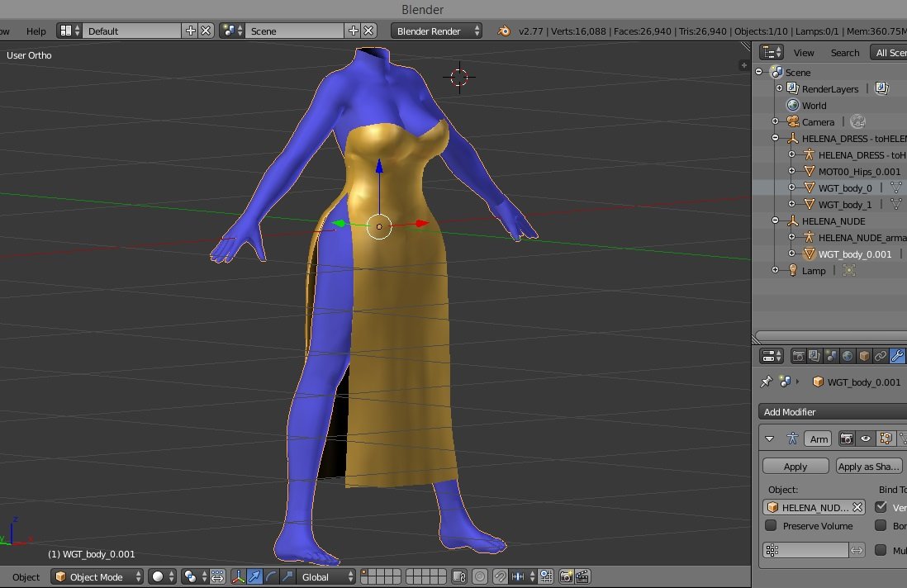This screenshot has width=907, height=588.
Task: Toggle first scene layer button in header
Action: (364, 573)
